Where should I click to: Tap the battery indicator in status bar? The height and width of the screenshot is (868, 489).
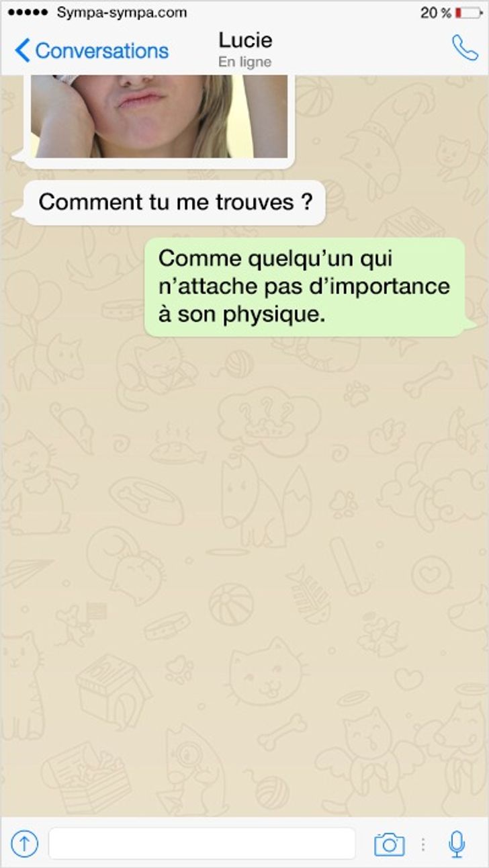pyautogui.click(x=468, y=13)
